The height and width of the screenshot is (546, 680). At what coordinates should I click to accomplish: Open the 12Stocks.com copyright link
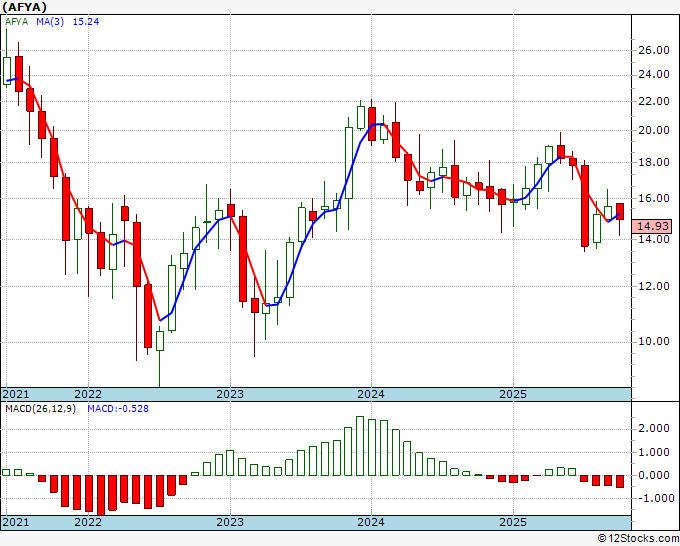click(638, 539)
